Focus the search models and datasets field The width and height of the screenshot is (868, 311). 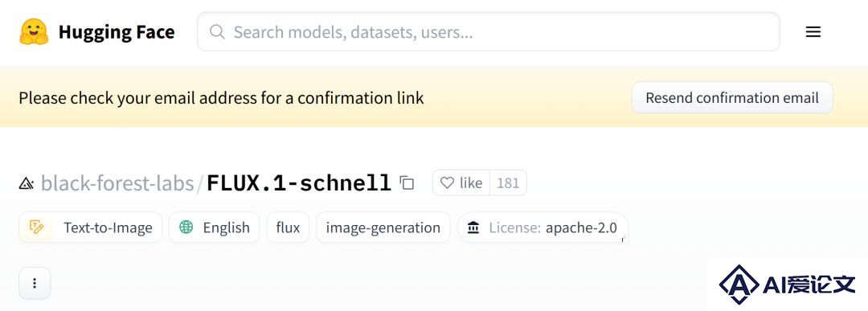[489, 31]
